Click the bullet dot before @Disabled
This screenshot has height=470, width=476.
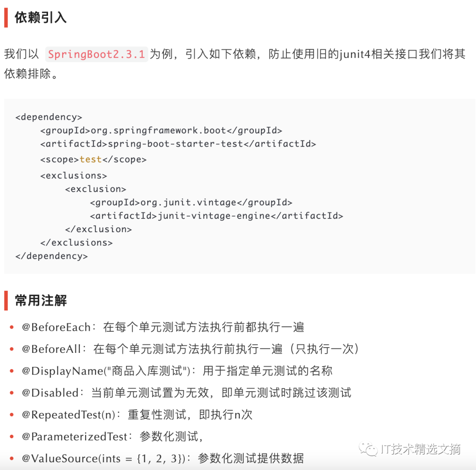12,392
